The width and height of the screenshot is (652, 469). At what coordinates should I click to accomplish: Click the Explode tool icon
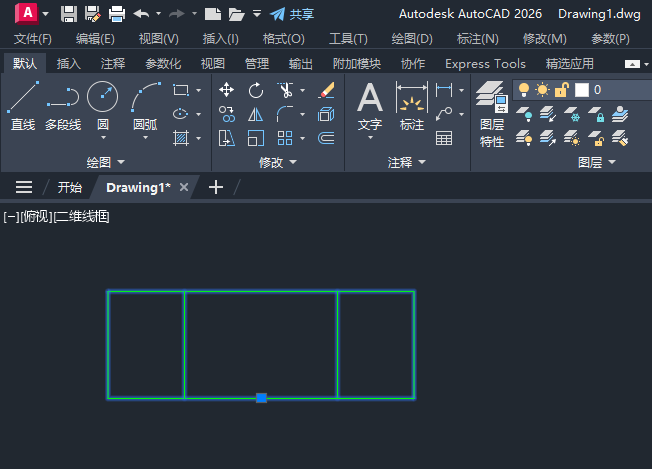coord(326,114)
